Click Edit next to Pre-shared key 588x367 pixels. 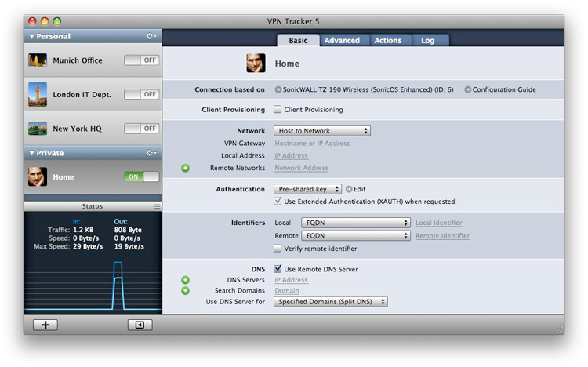(x=360, y=189)
